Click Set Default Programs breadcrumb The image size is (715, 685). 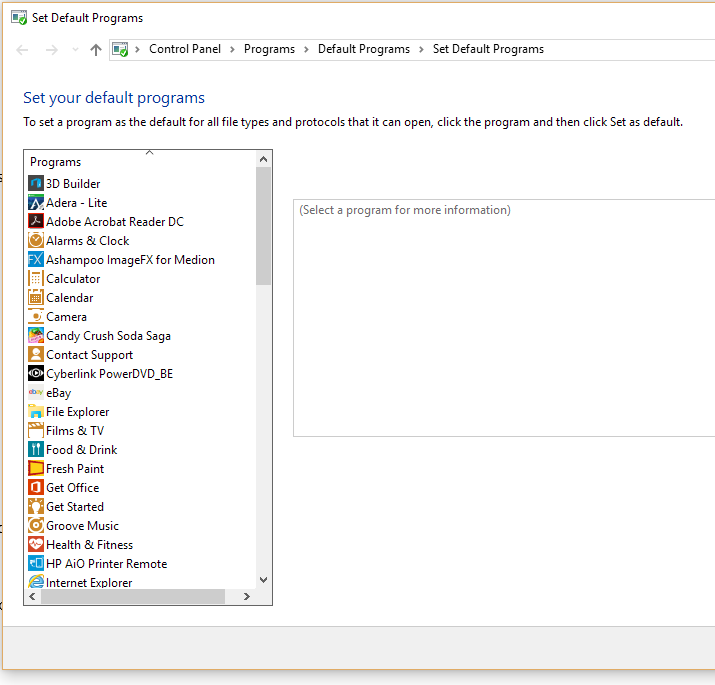coord(488,49)
